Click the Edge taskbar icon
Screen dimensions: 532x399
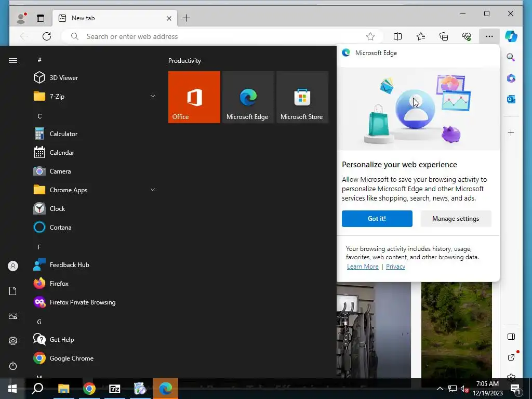click(166, 389)
